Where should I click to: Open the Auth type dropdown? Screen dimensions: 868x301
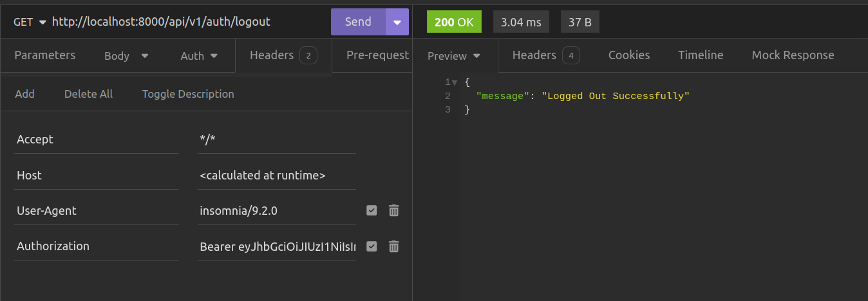coord(199,56)
